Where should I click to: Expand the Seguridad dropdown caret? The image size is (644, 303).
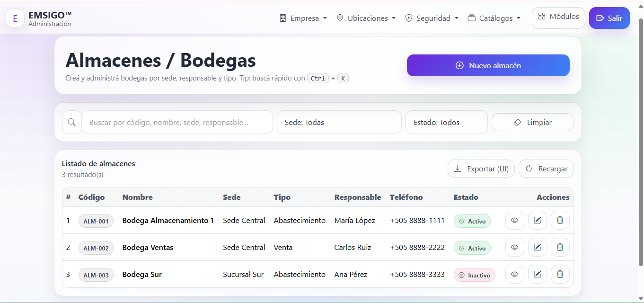click(457, 18)
